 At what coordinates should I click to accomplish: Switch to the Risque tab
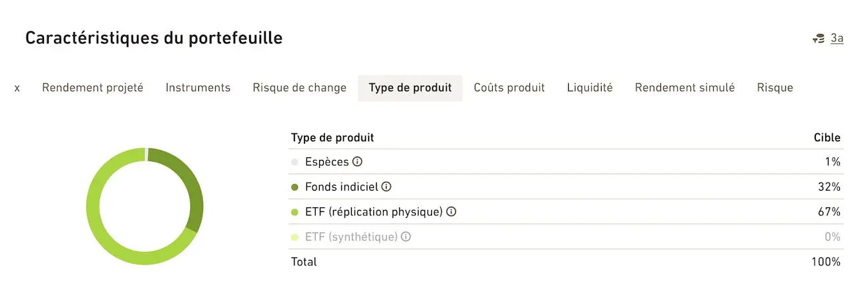(775, 88)
